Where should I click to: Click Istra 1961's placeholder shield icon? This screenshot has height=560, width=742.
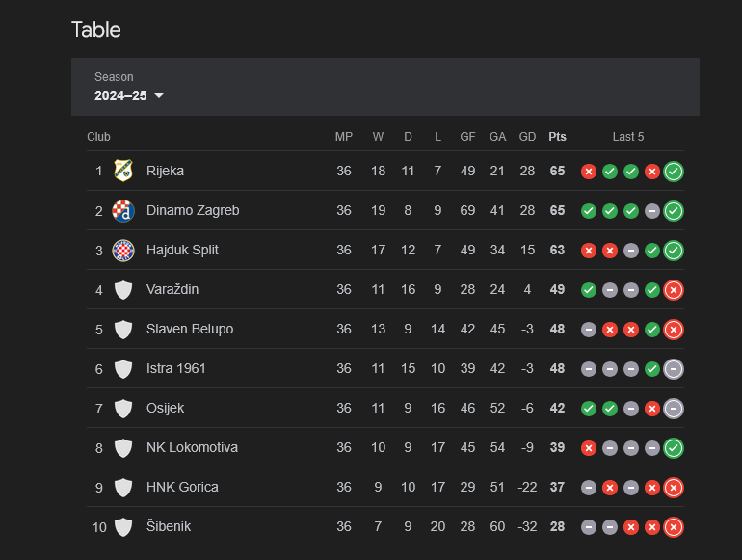tap(122, 368)
